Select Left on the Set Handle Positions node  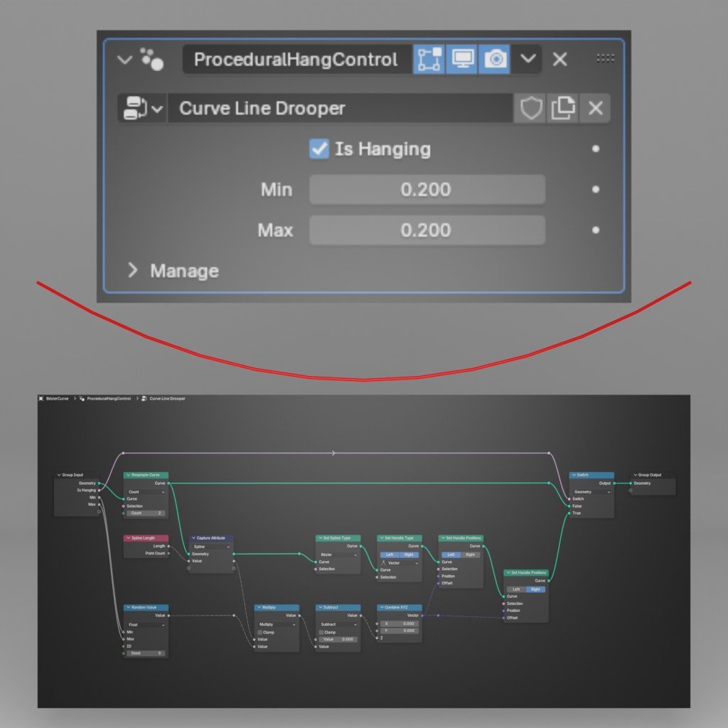(x=451, y=555)
